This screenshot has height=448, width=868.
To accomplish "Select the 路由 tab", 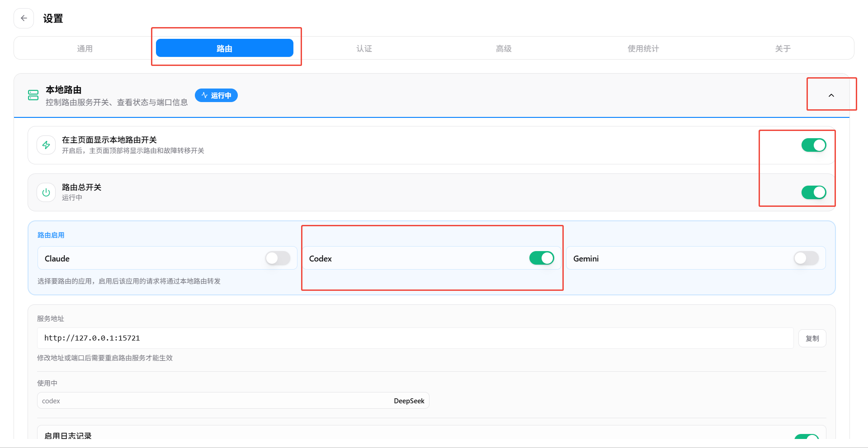I will pos(225,48).
